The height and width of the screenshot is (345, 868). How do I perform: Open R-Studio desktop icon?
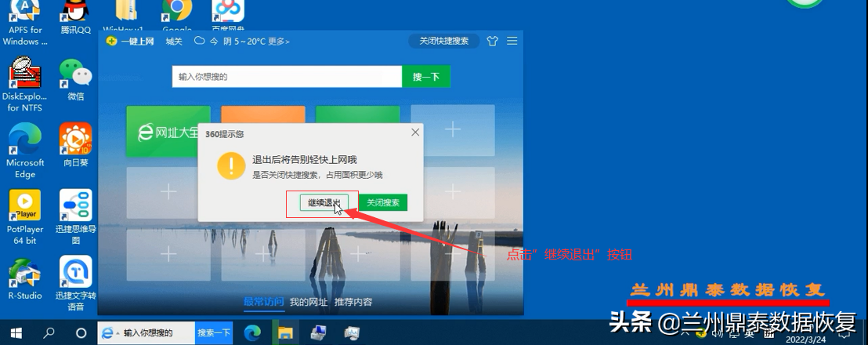[x=25, y=278]
